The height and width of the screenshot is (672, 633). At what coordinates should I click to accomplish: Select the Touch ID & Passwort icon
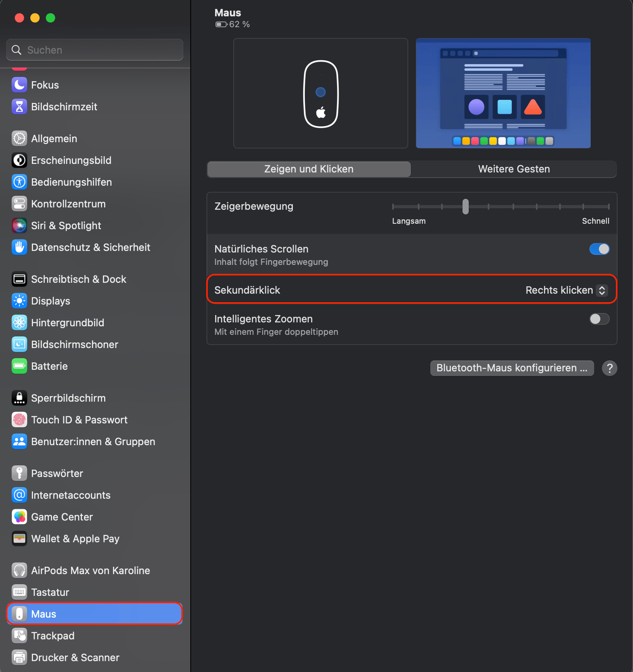[19, 420]
